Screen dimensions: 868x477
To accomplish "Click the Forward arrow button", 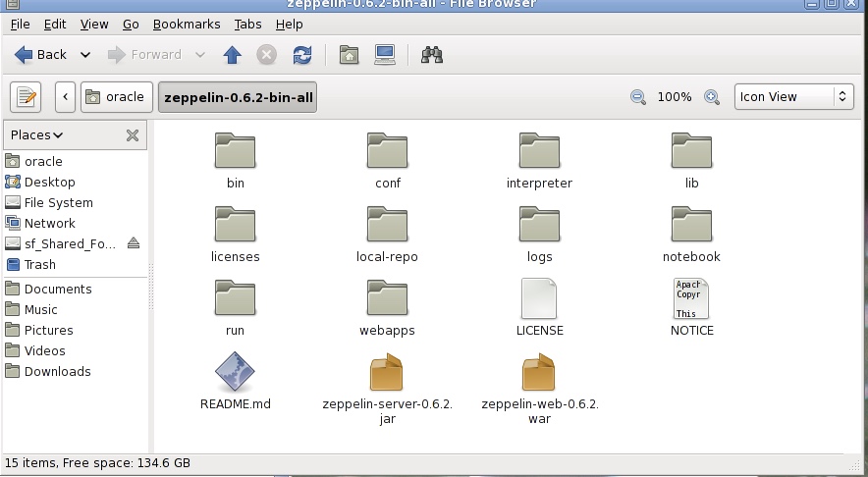I will click(144, 55).
